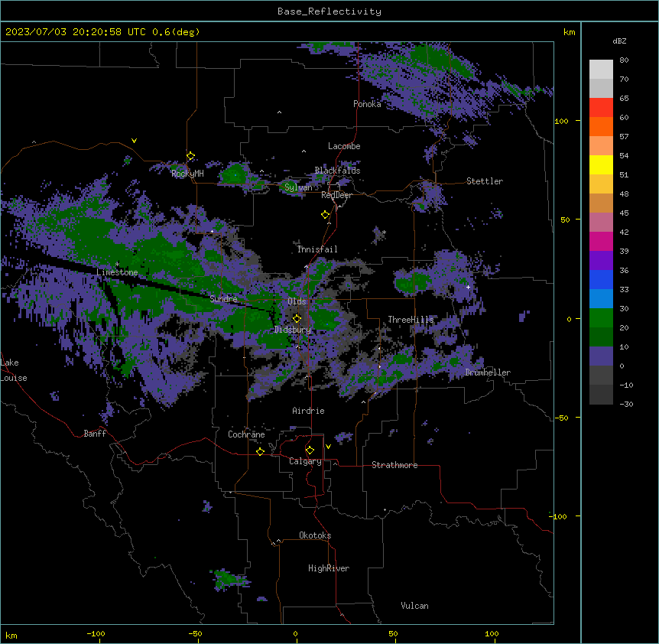Click the Lacombe city label
This screenshot has width=659, height=644.
point(344,146)
